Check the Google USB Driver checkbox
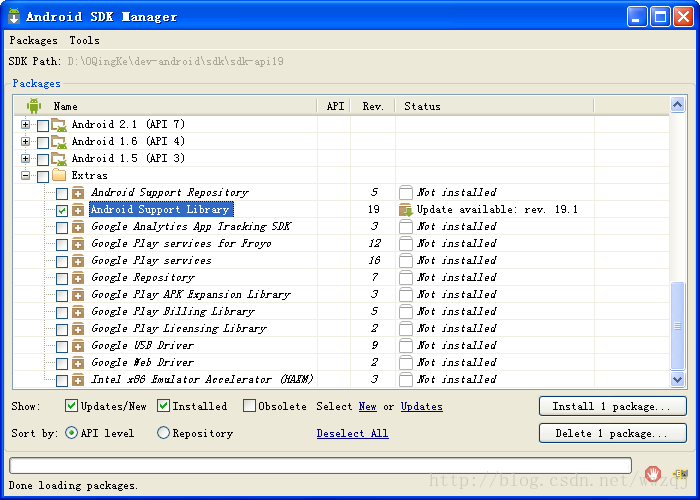Screen dimensions: 700x500 (x=62, y=346)
